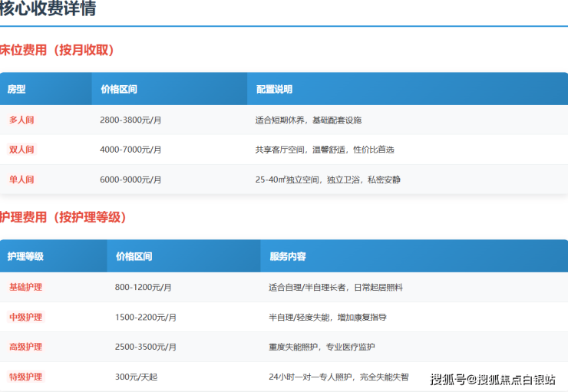This screenshot has width=568, height=392.
Task: Select the 高级护理 care level label
Action: (25, 347)
